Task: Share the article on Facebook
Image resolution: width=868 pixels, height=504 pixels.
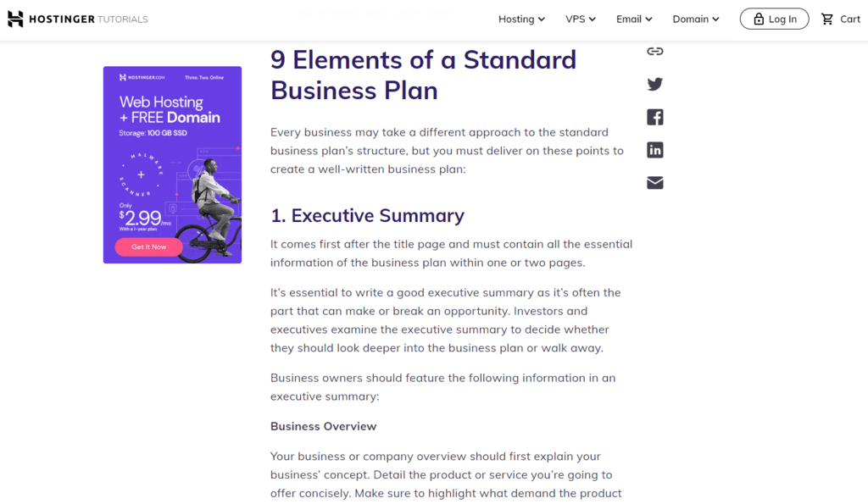Action: click(654, 117)
